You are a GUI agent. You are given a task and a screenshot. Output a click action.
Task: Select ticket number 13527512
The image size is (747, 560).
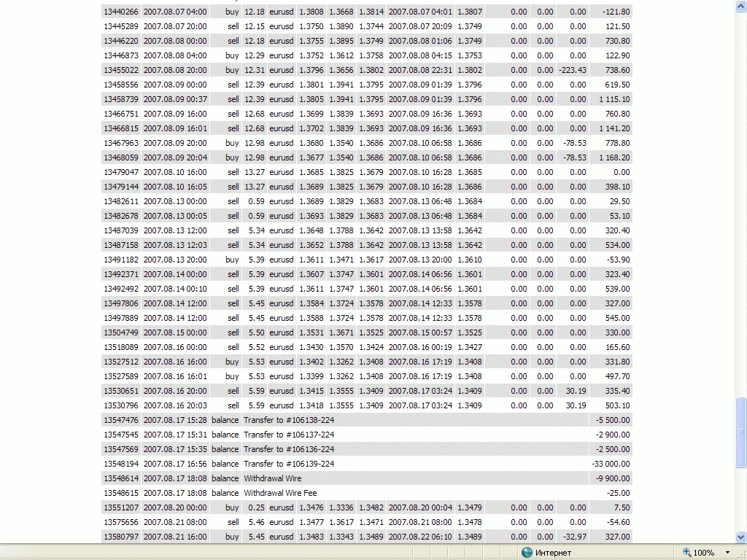point(121,362)
